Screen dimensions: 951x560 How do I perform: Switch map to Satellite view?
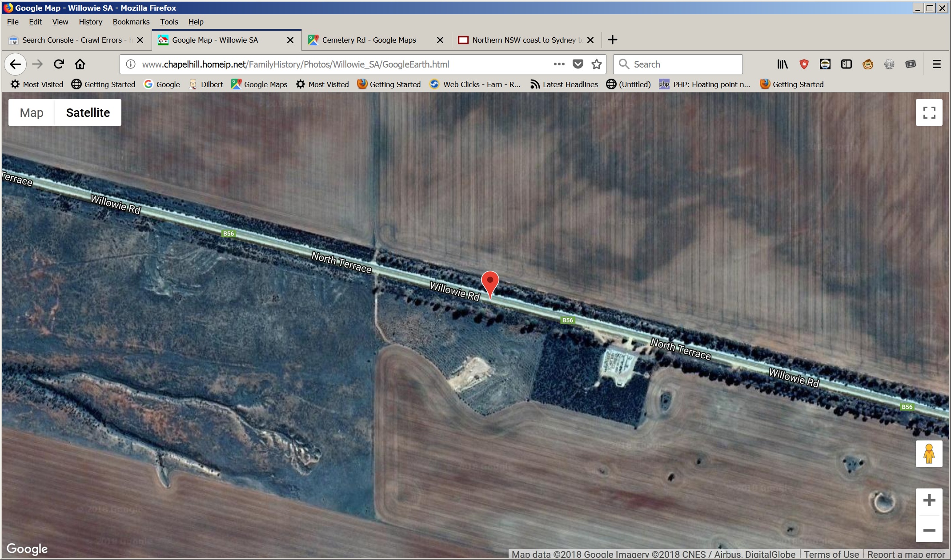point(88,112)
